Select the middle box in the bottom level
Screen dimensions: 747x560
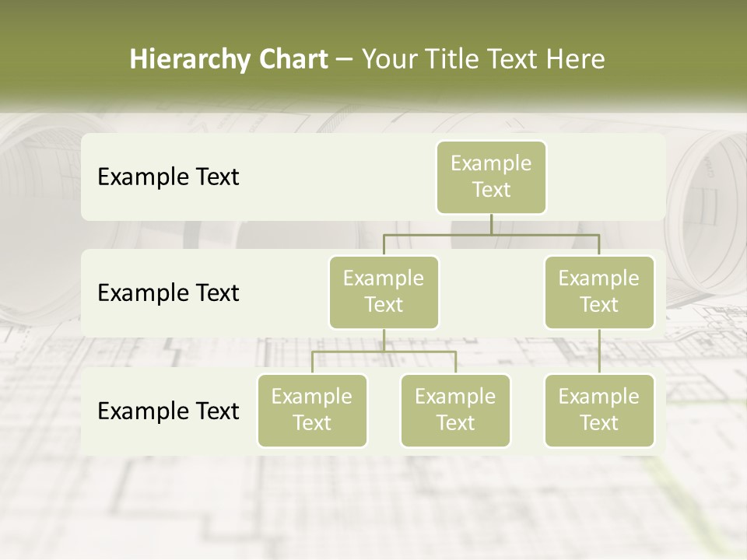click(x=455, y=410)
